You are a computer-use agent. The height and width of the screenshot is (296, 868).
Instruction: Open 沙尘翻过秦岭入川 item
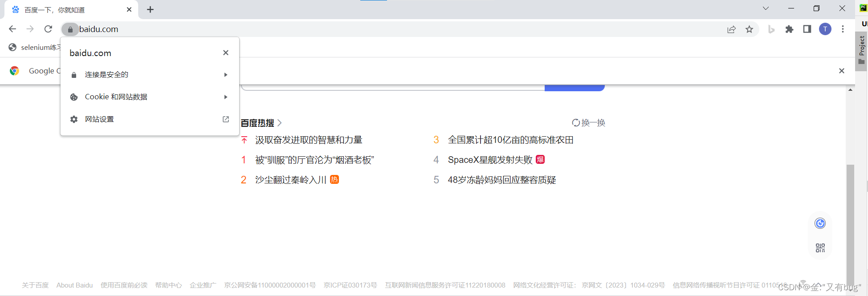291,180
